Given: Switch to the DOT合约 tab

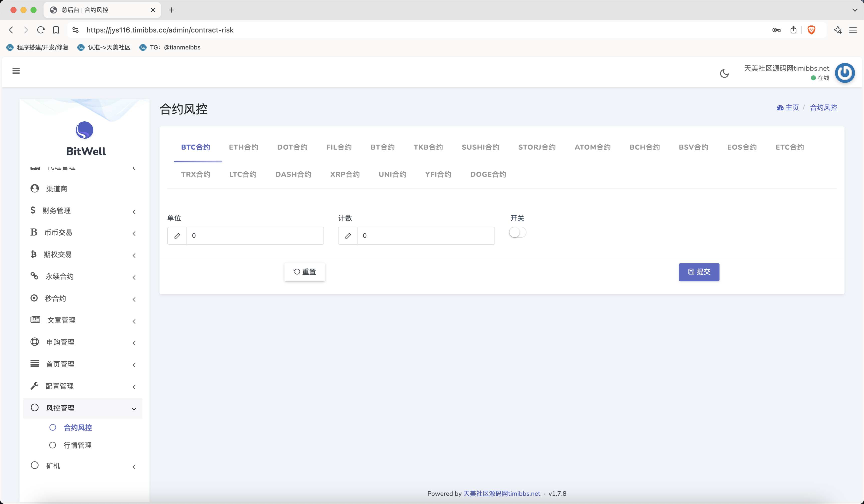Looking at the screenshot, I should point(292,147).
